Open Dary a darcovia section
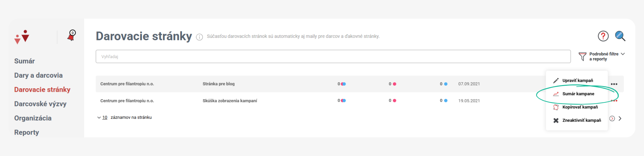 (38, 75)
